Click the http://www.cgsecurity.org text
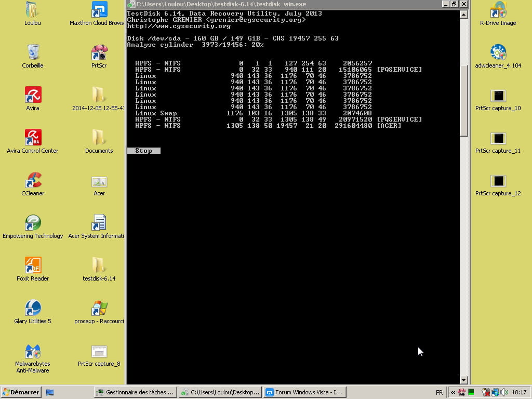The height and width of the screenshot is (399, 532). coord(179,26)
